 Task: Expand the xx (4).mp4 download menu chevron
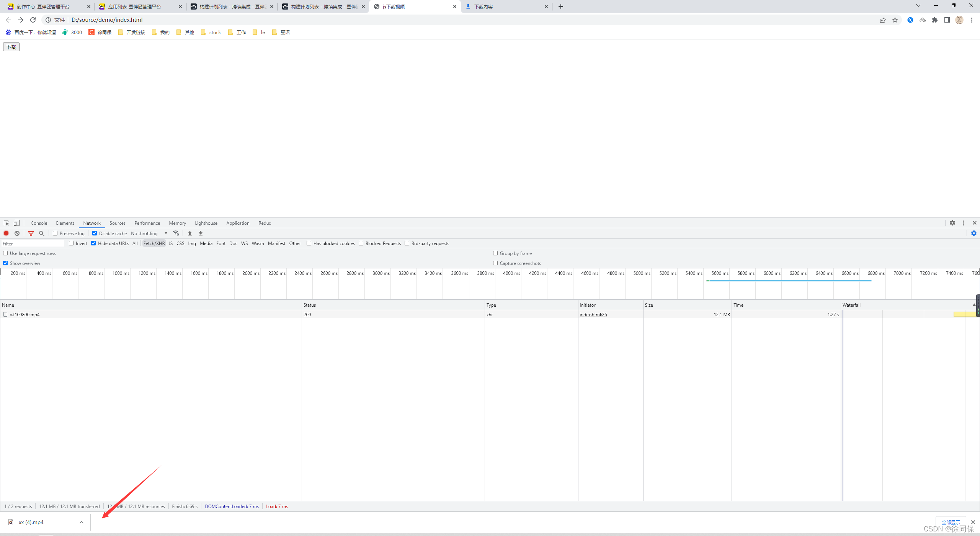81,522
